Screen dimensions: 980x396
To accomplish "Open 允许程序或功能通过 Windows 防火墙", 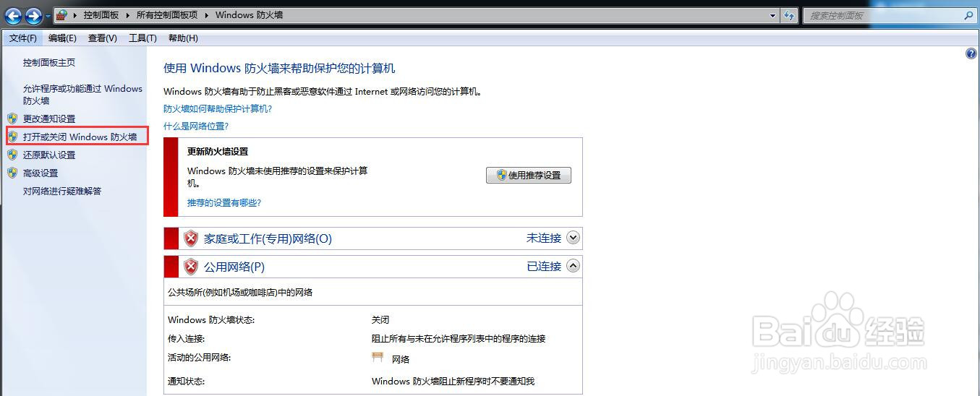I will pos(82,95).
